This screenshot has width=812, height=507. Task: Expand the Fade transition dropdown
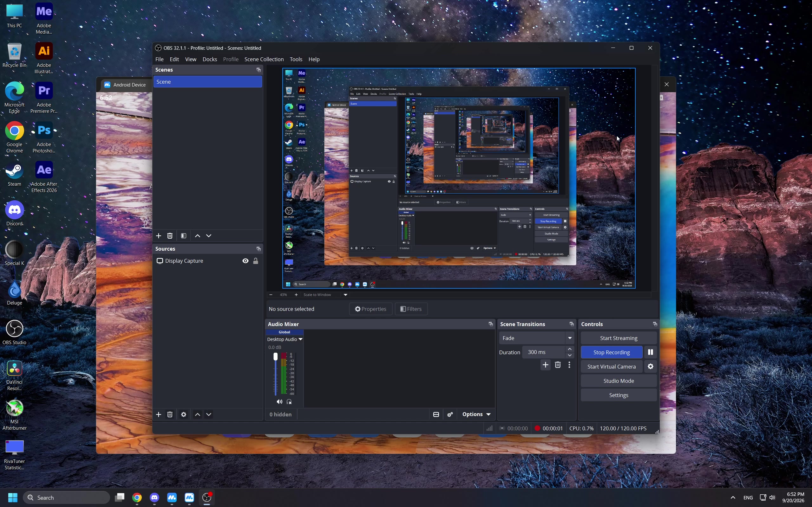pyautogui.click(x=537, y=338)
